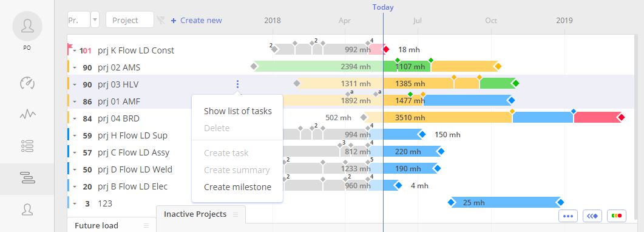Choose Show list of tasks

(x=237, y=111)
